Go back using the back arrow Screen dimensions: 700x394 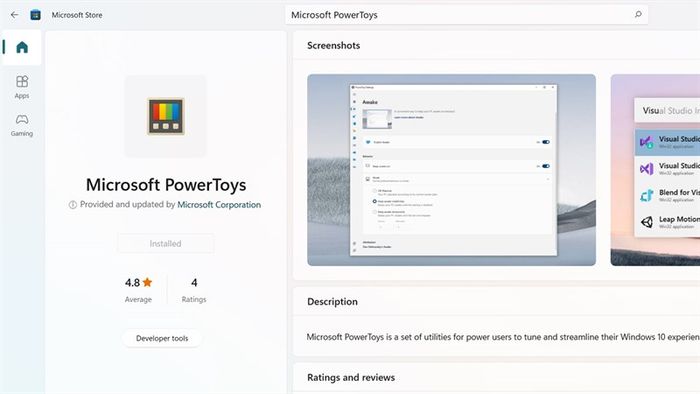[x=14, y=15]
